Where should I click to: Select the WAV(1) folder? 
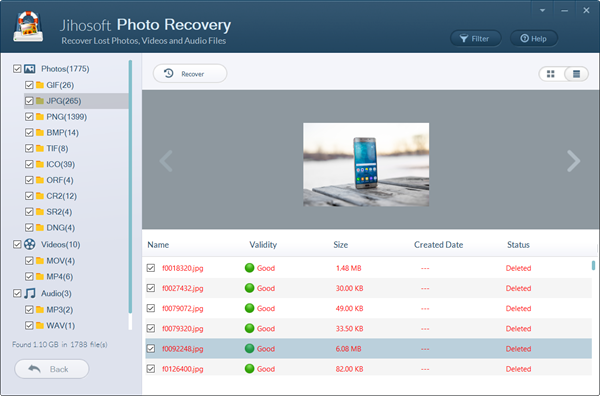(60, 326)
